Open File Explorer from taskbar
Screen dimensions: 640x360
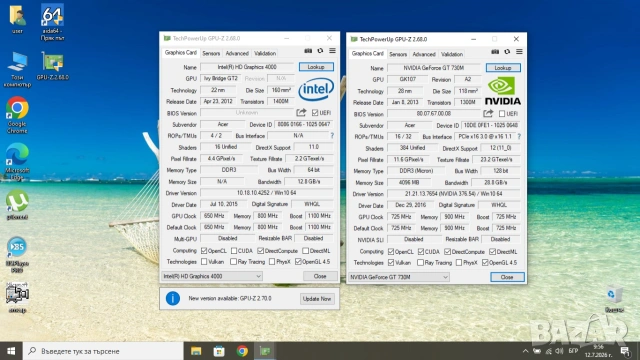pos(196,351)
